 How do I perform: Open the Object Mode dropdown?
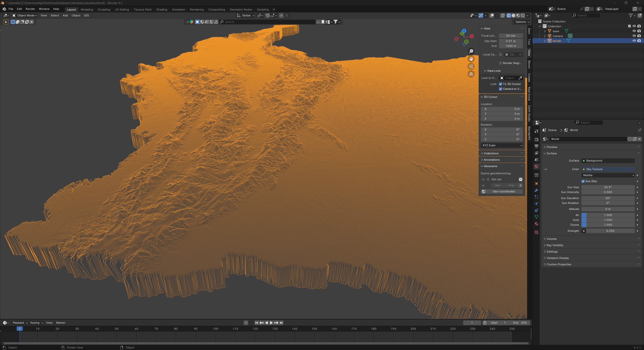coord(24,15)
